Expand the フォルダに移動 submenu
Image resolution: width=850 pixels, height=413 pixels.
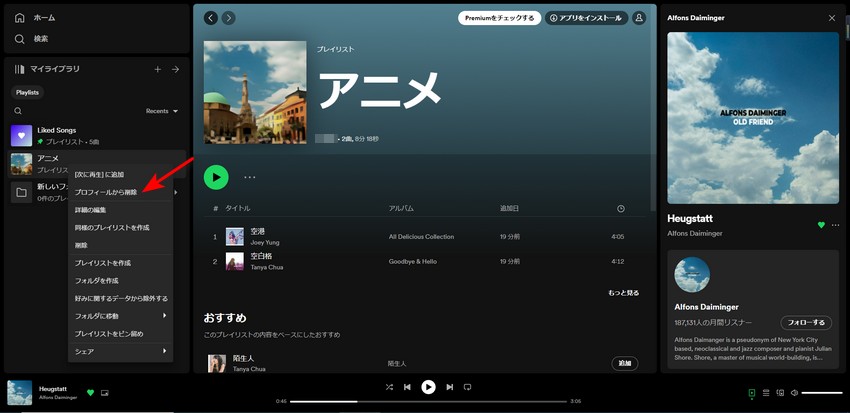[120, 316]
